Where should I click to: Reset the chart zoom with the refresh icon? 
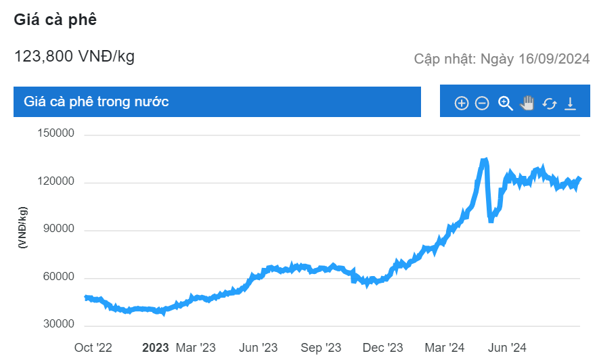549,104
